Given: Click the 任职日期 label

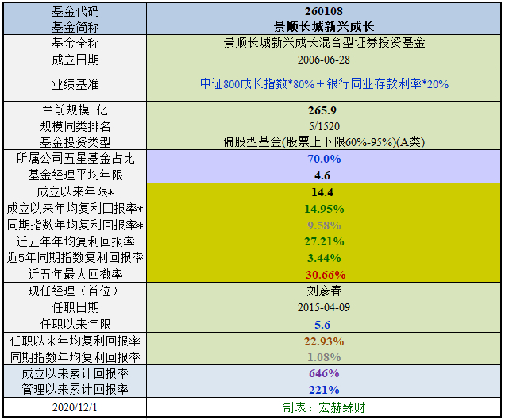Looking at the screenshot, I should pyautogui.click(x=75, y=307).
